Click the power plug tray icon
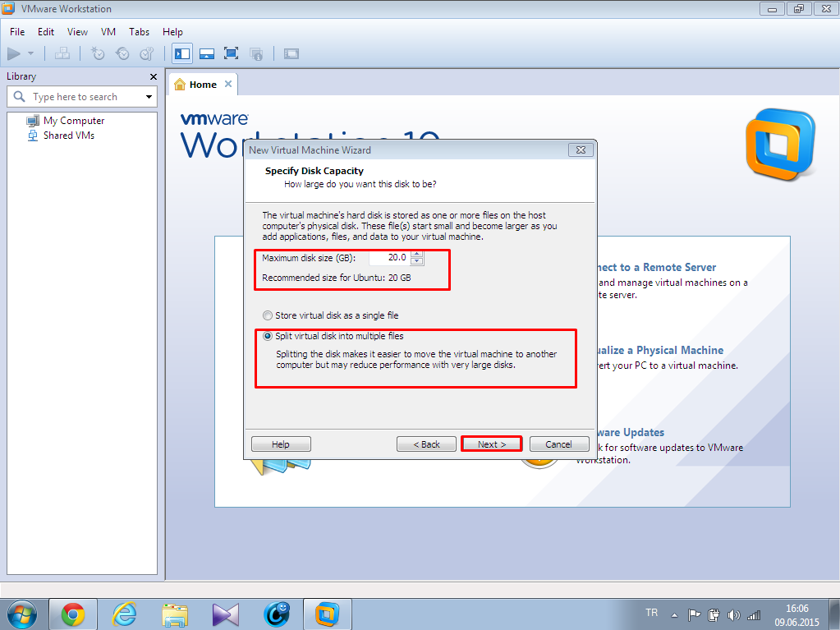The height and width of the screenshot is (630, 840). pyautogui.click(x=714, y=614)
